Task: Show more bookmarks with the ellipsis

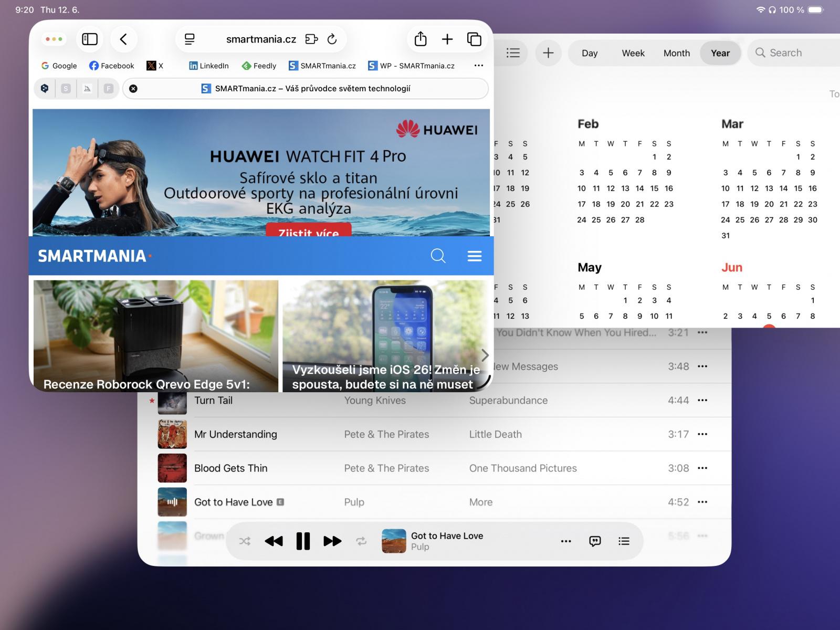Action: (x=478, y=66)
